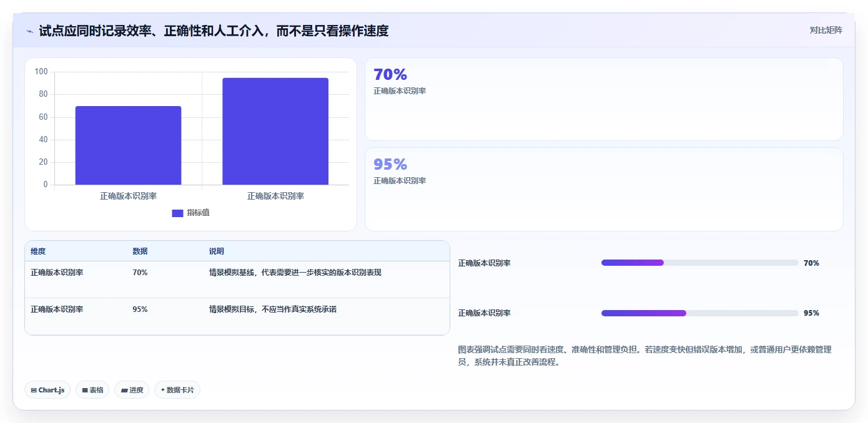Click the 95% progress bar
This screenshot has width=868, height=423.
(700, 313)
